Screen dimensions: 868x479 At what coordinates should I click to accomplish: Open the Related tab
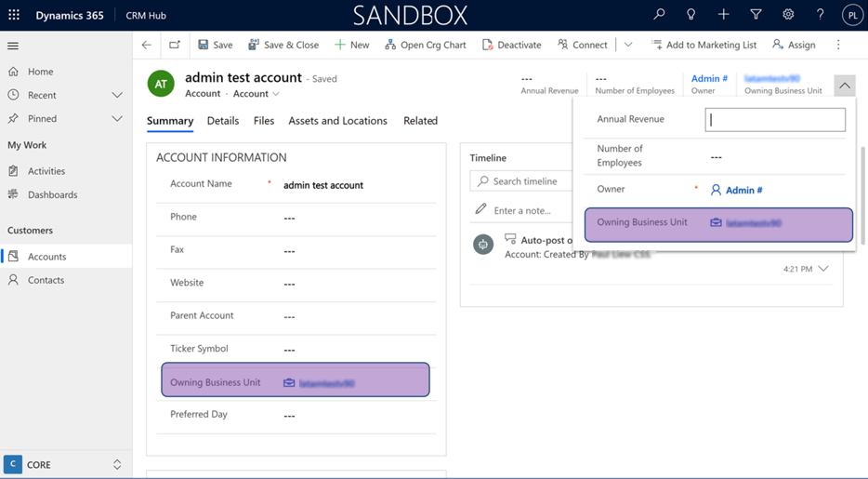coord(420,121)
